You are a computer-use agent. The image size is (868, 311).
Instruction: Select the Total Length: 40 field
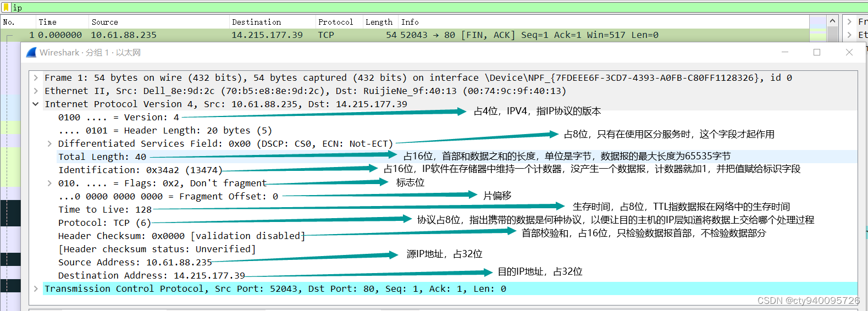[102, 157]
